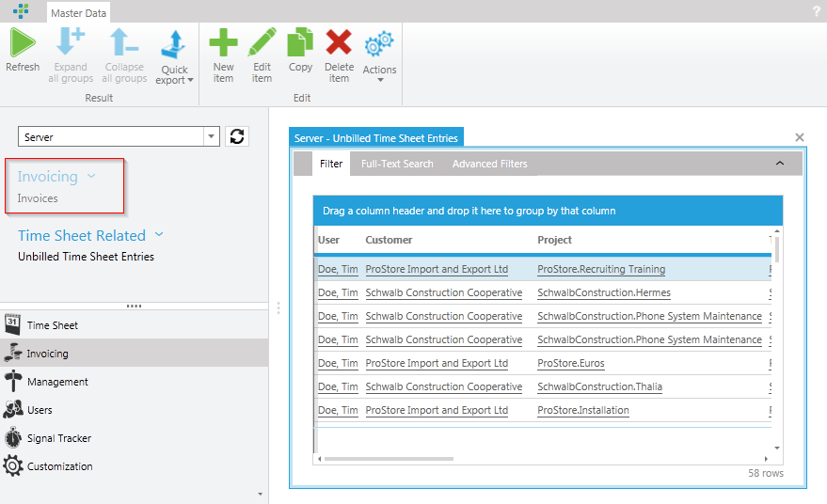Open the Customization module

[134, 466]
